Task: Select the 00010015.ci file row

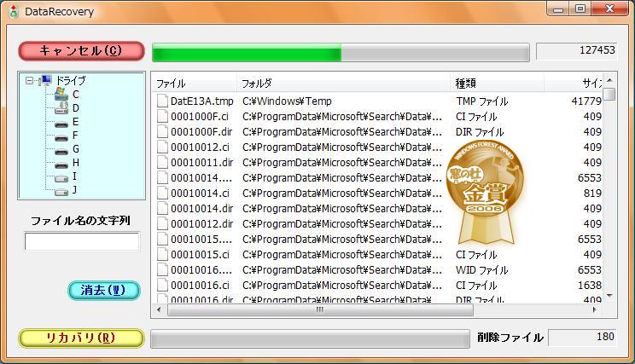Action: (x=200, y=255)
